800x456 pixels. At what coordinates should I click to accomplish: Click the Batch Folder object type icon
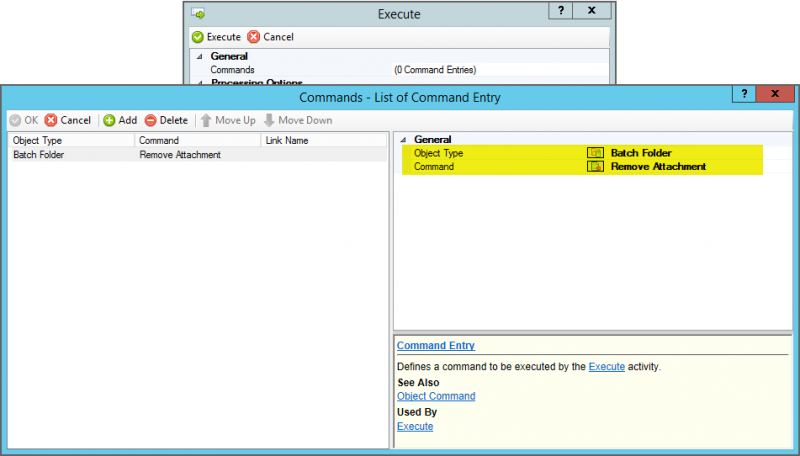click(x=595, y=153)
